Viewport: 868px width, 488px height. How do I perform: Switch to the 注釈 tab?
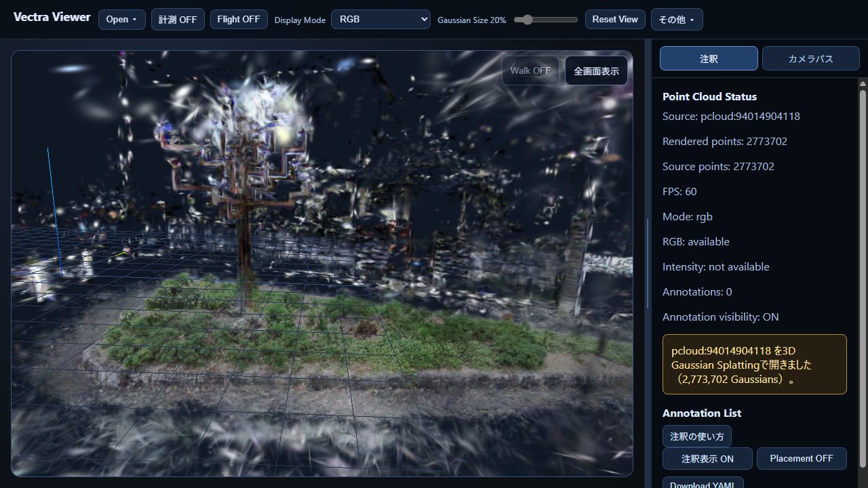click(x=709, y=58)
